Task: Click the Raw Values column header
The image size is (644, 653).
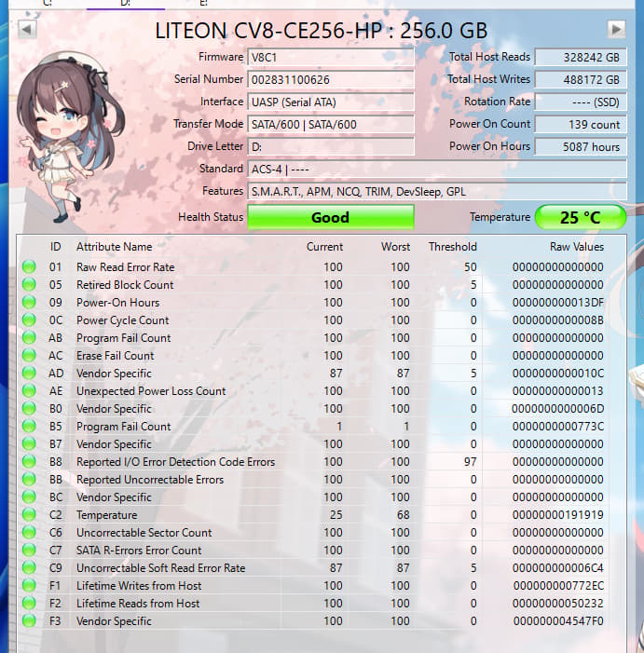Action: [577, 247]
